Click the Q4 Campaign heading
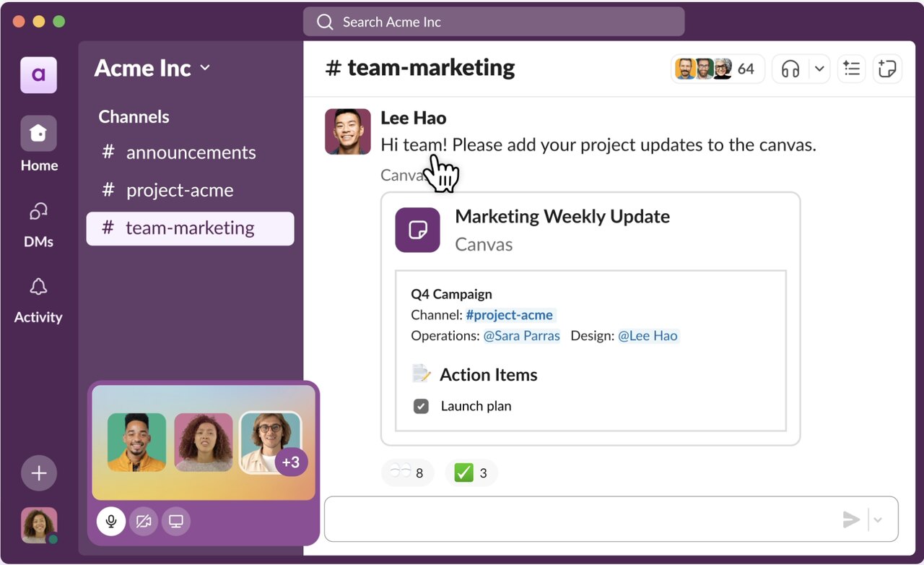Viewport: 924px width, 565px height. (451, 294)
